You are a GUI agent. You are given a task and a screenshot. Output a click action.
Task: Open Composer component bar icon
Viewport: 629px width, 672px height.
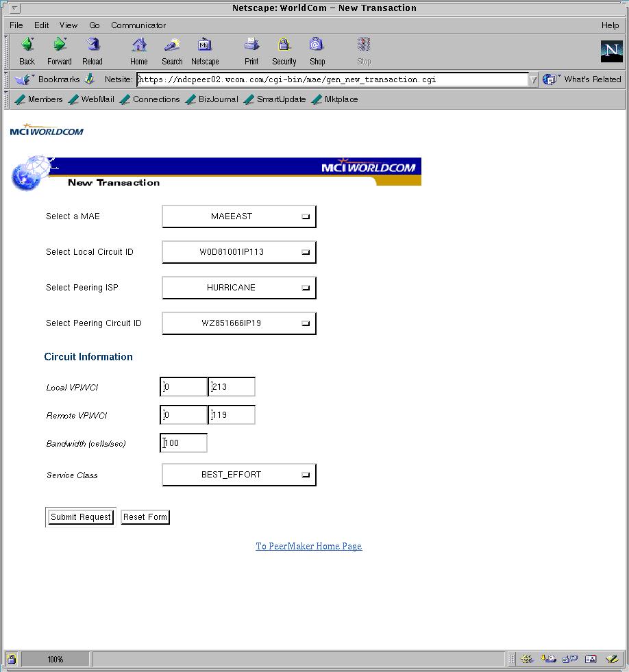click(612, 659)
